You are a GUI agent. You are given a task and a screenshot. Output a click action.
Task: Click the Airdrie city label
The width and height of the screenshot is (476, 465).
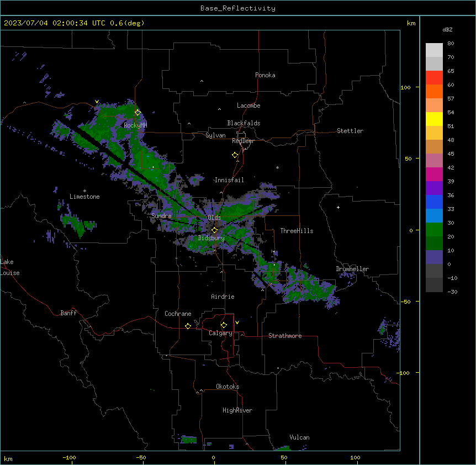click(x=223, y=297)
